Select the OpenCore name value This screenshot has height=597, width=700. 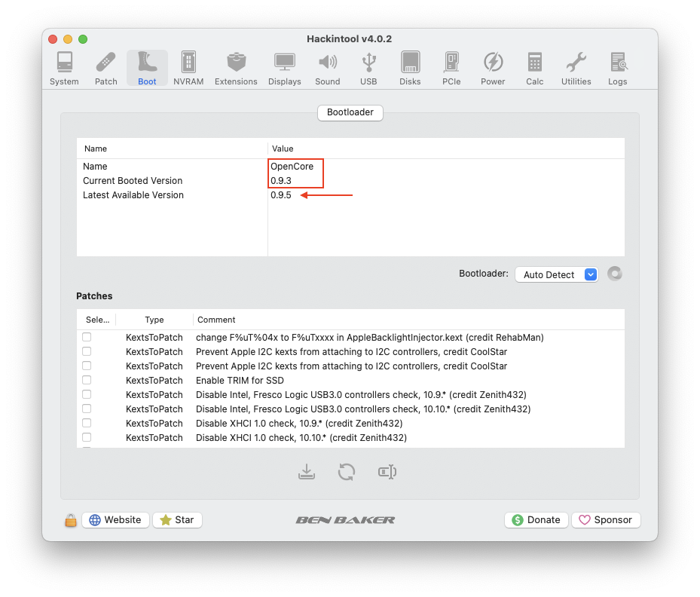[292, 167]
